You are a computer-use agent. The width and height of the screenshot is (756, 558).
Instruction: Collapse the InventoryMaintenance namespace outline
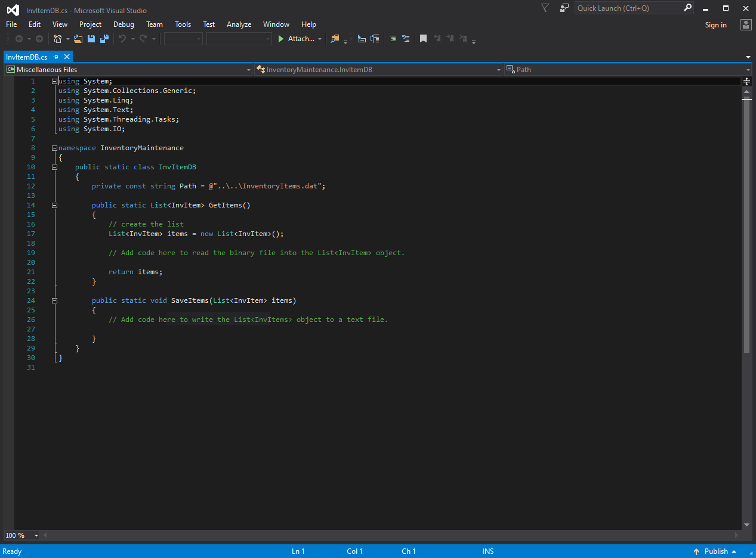54,147
